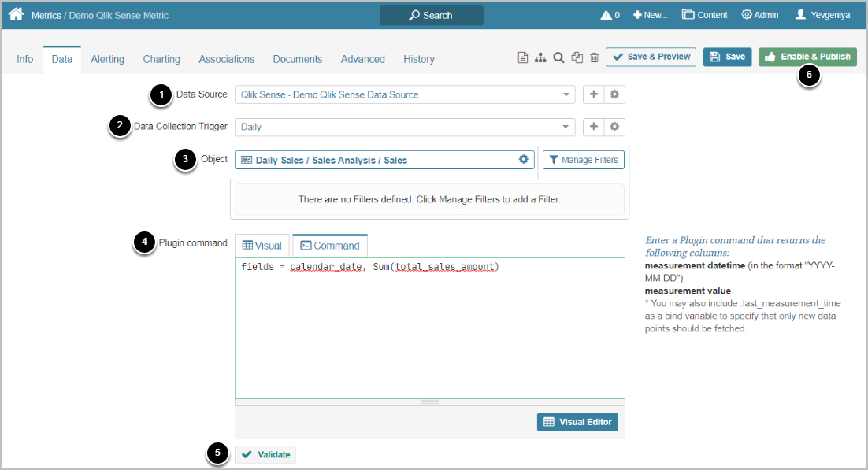Go to the home page icon

tap(16, 14)
